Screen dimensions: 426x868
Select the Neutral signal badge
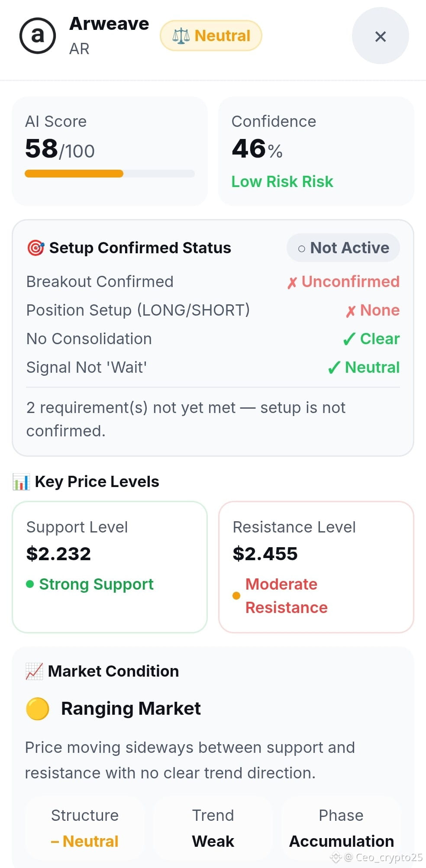211,35
